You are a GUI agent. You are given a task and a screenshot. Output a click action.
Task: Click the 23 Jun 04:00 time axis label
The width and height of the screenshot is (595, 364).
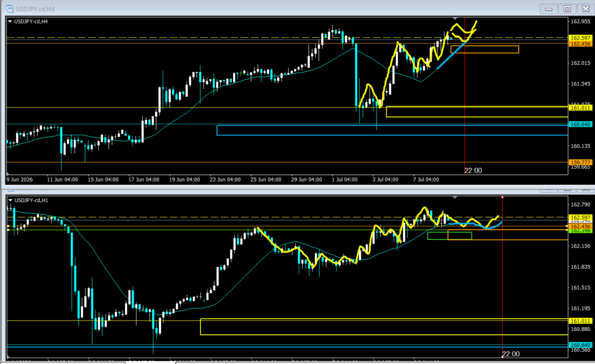pyautogui.click(x=225, y=180)
